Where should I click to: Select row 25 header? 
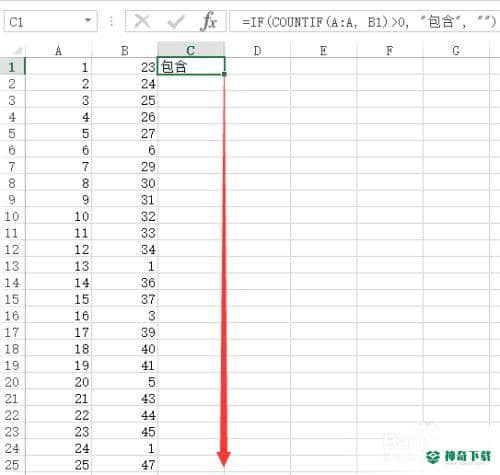click(x=12, y=465)
